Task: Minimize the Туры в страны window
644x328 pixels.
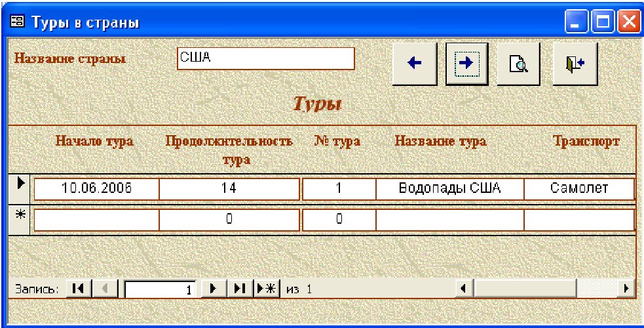Action: [x=577, y=22]
